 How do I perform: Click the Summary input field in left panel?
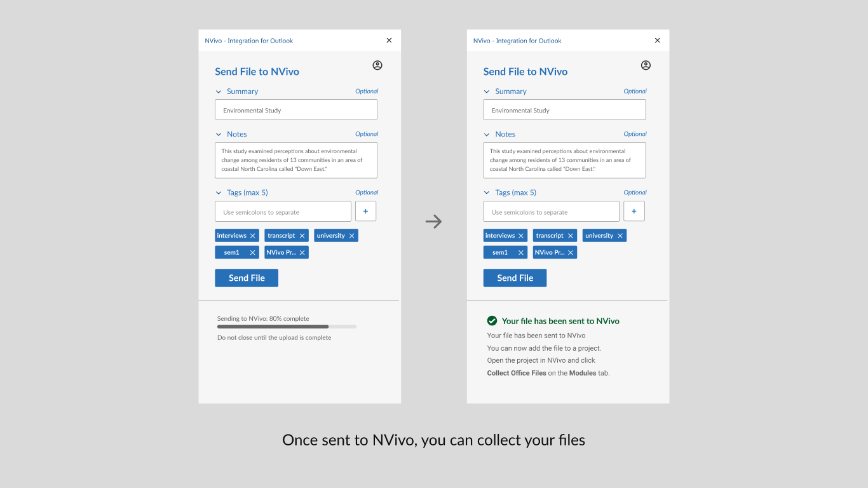tap(296, 109)
